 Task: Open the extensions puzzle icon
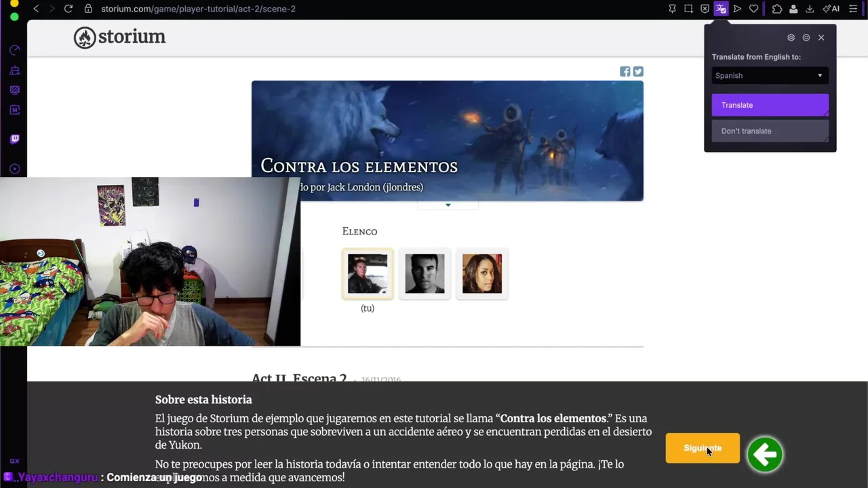777,9
